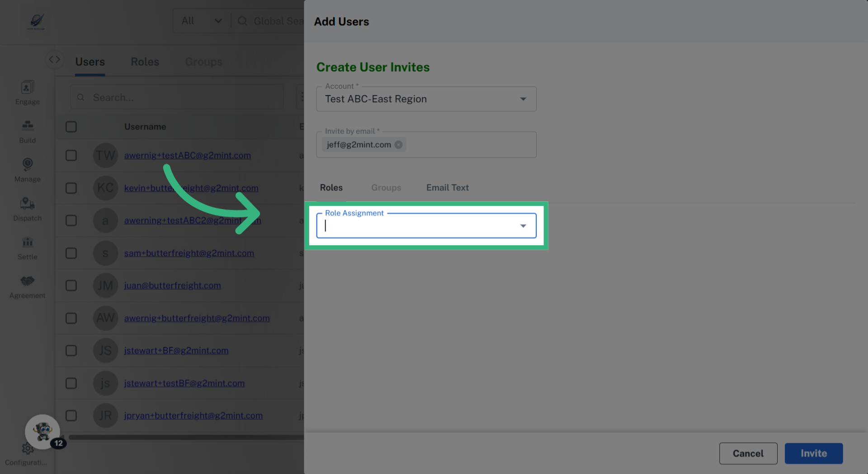Expand the Role Assignment dropdown
The image size is (868, 474).
[523, 225]
